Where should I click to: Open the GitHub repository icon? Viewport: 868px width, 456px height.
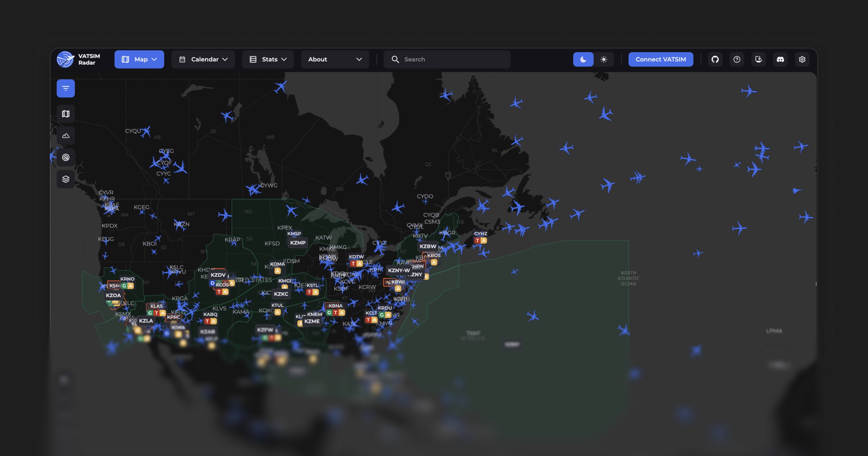(716, 59)
